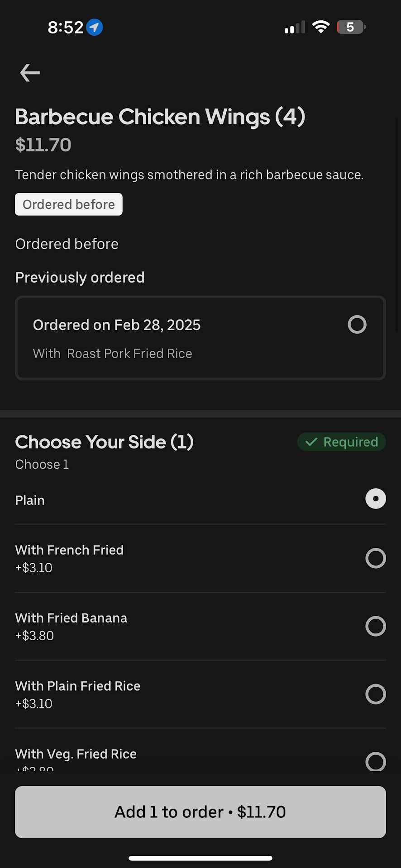
Task: Tap the battery indicator icon
Action: [x=351, y=27]
